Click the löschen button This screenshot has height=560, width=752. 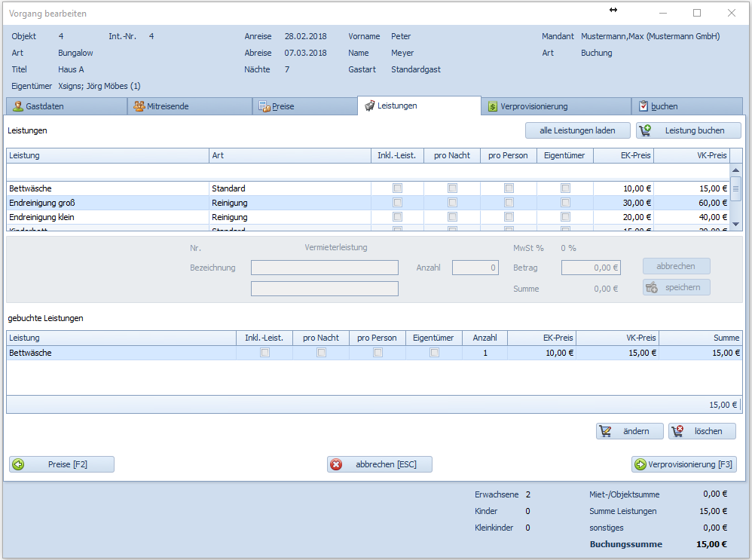(x=702, y=431)
